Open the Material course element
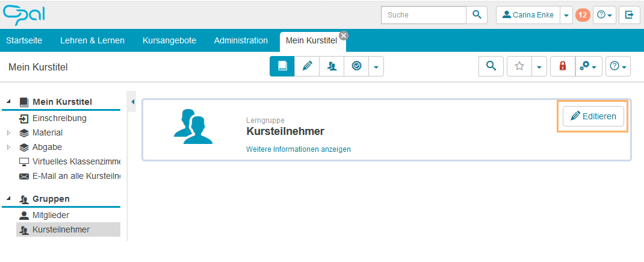This screenshot has height=262, width=644. (x=48, y=133)
